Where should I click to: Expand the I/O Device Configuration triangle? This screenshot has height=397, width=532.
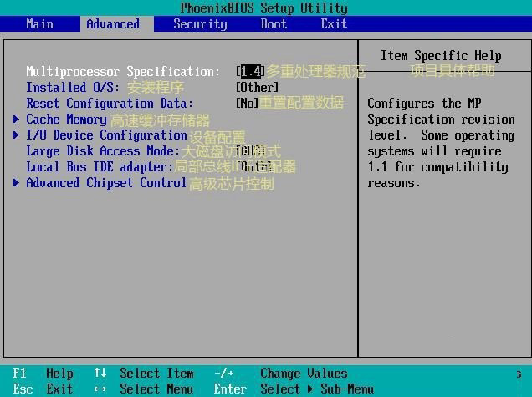[17, 135]
